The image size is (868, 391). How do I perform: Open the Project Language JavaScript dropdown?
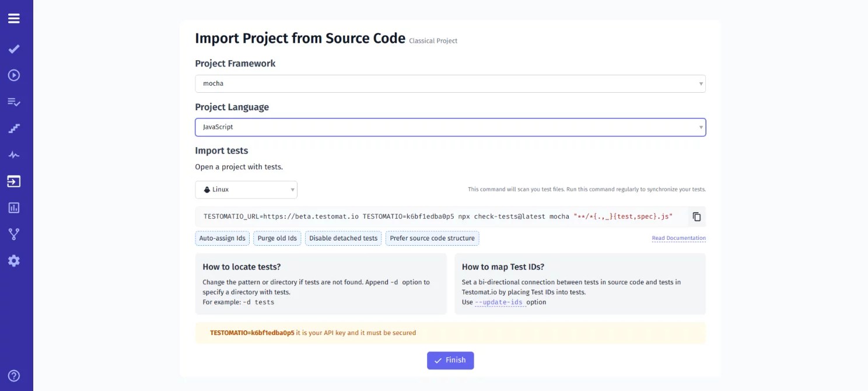coord(450,127)
